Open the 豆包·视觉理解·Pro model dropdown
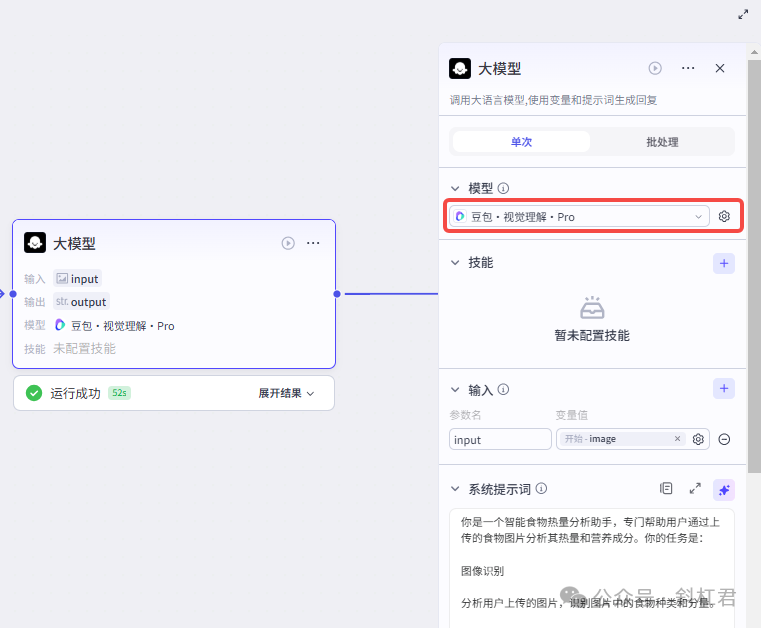761x628 pixels. [579, 216]
